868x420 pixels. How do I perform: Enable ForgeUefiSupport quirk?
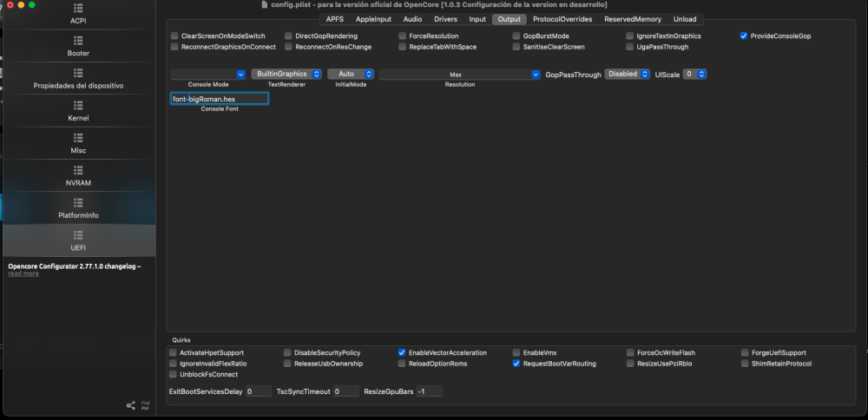coord(745,352)
